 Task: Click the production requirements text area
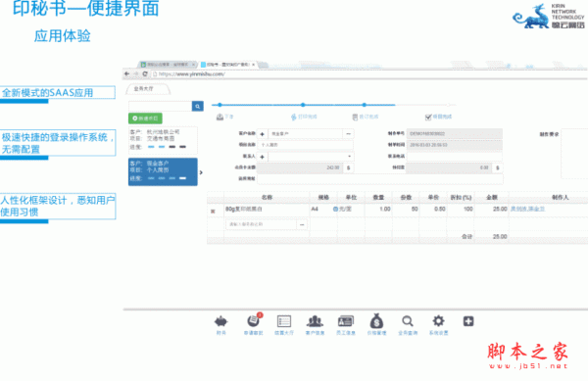click(574, 154)
